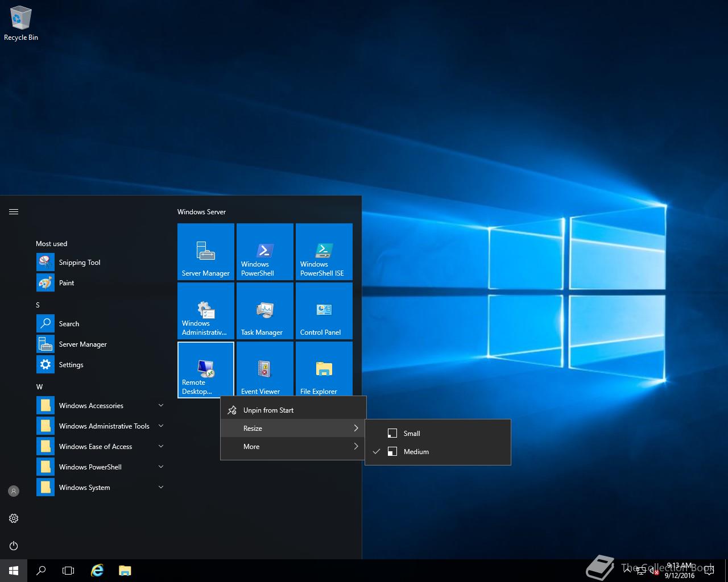Open the Recycle Bin on the desktop
The height and width of the screenshot is (582, 728).
[x=21, y=24]
